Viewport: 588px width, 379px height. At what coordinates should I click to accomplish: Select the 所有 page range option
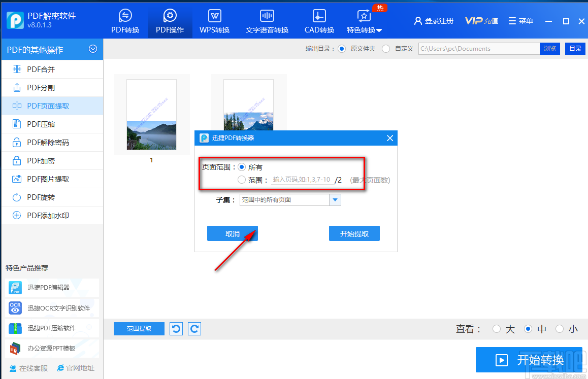(242, 166)
